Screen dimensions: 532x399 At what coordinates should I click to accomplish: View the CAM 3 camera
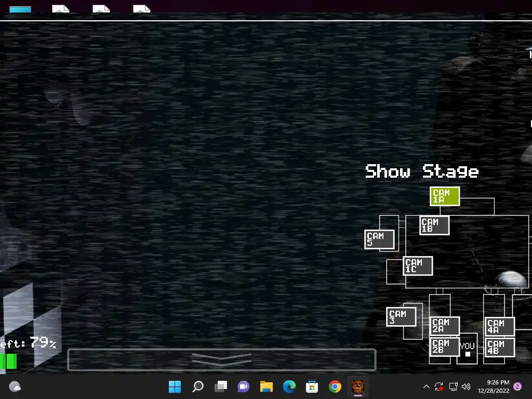(401, 317)
